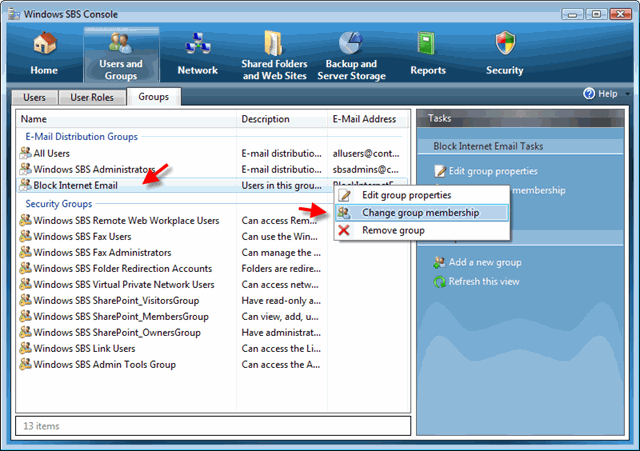Click the SharePoint_OwnersGroup icon
The width and height of the screenshot is (640, 451).
[25, 332]
